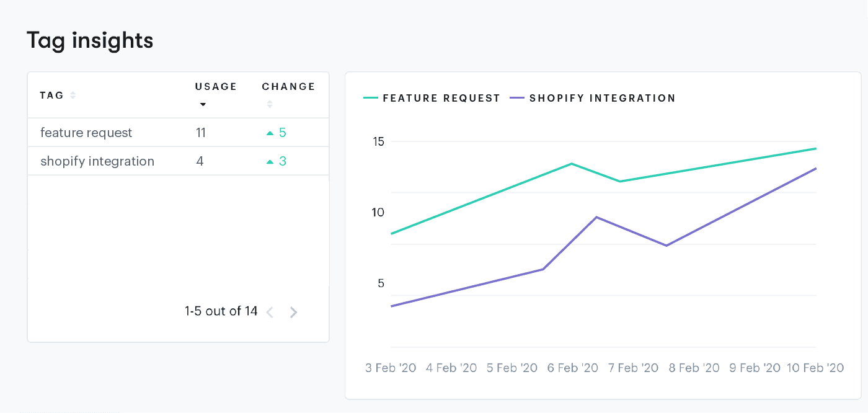Click the sort icon beside the TAG header
Screen dimensions: 868x413
coord(72,94)
